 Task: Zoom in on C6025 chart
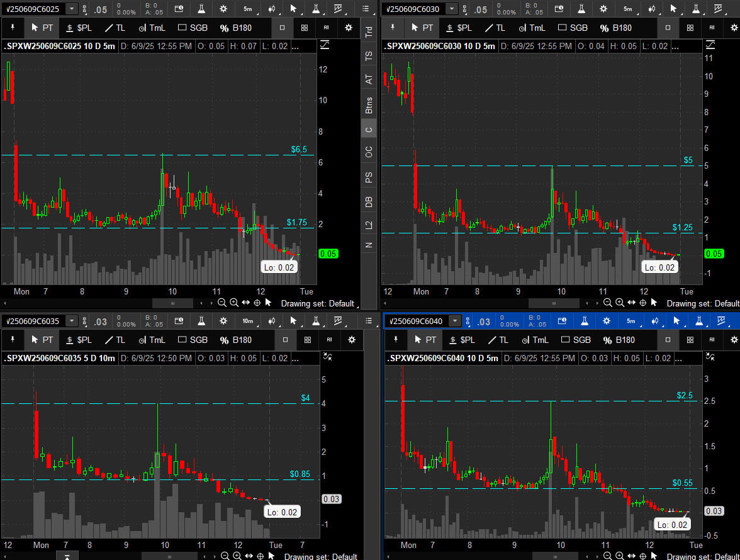tap(234, 303)
